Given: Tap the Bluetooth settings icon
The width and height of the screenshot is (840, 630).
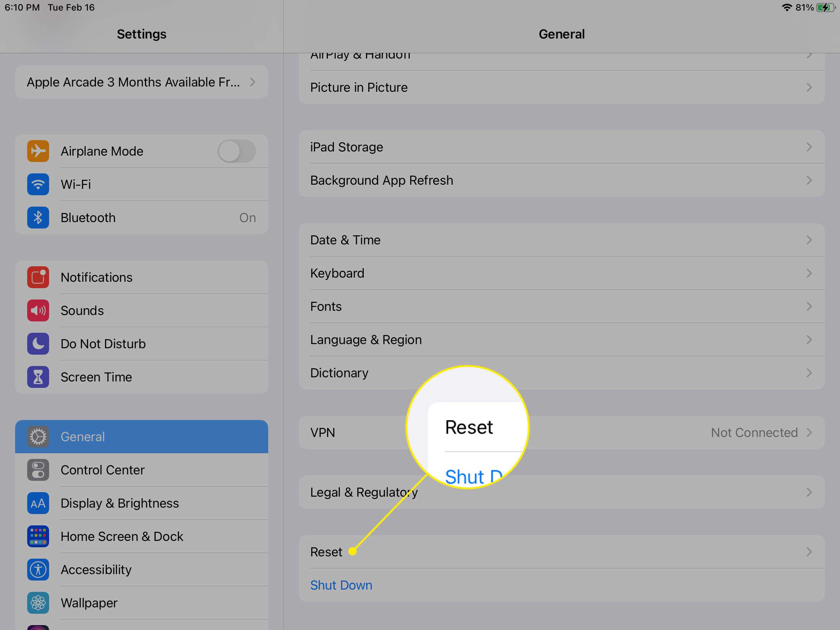Looking at the screenshot, I should tap(37, 217).
